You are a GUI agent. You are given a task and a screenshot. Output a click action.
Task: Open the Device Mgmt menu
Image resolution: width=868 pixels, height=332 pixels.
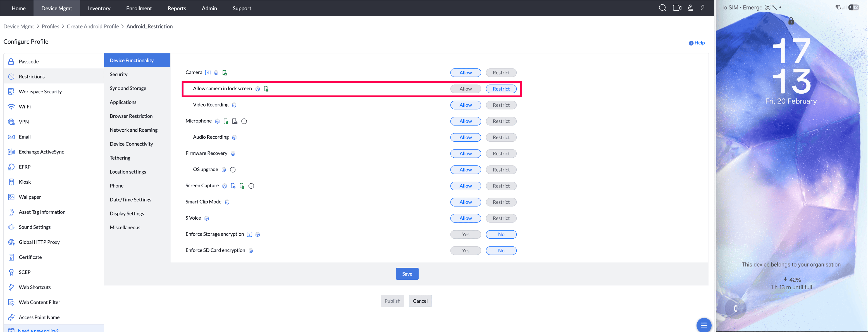[57, 8]
